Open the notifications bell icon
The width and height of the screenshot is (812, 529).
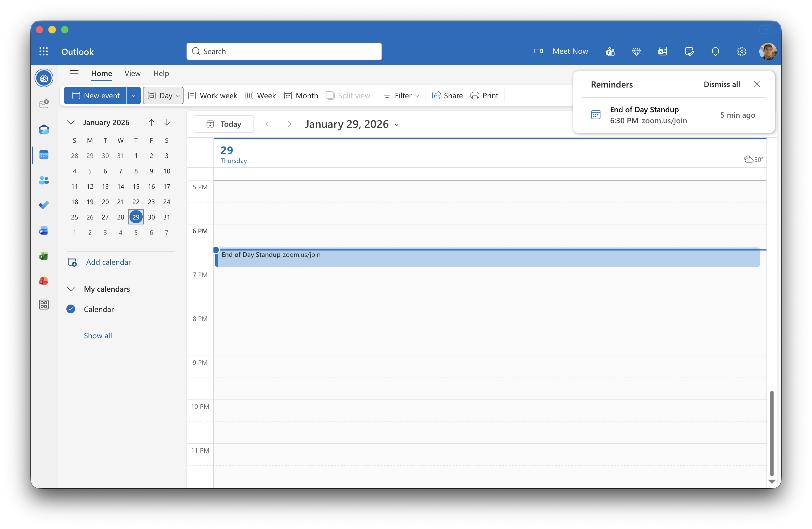[715, 52]
